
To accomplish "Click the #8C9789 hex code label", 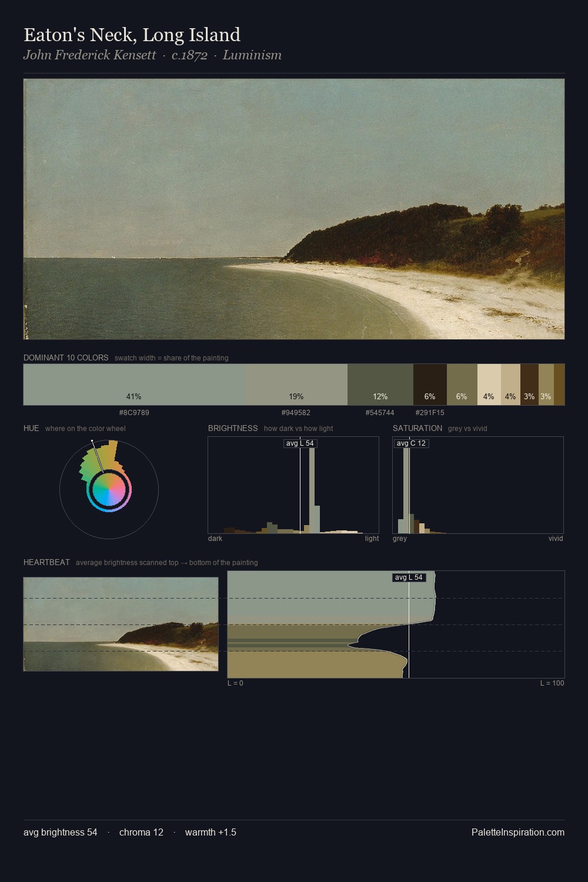I will [134, 413].
